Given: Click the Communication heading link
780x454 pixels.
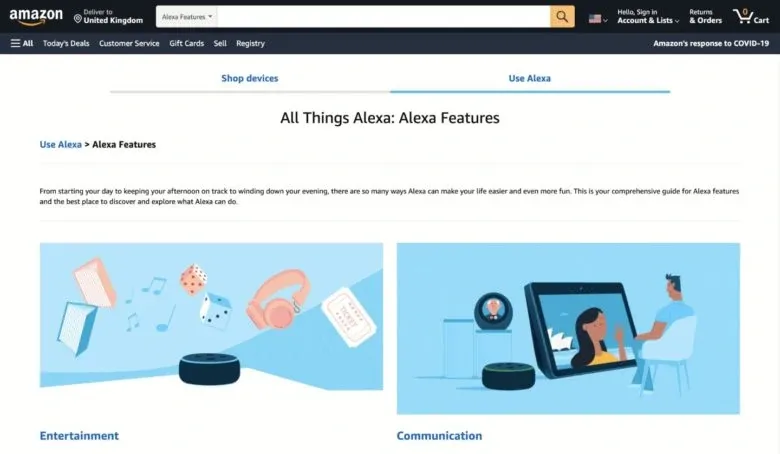Looking at the screenshot, I should pos(439,436).
